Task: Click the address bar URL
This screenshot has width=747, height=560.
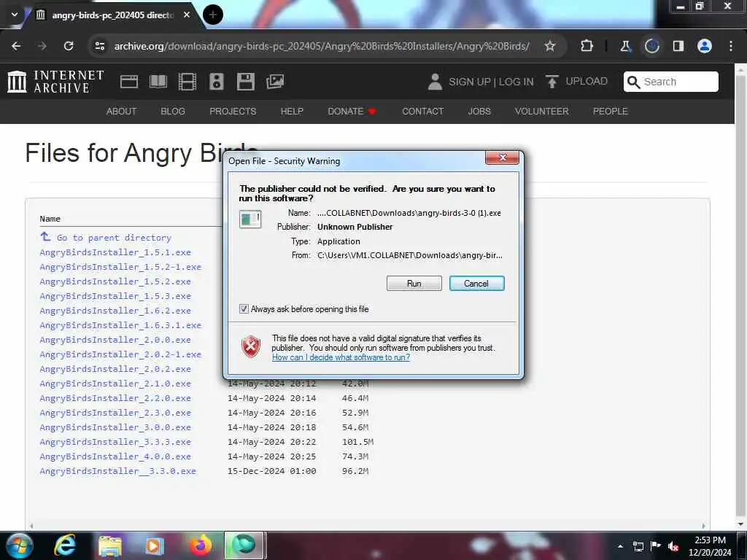Action: click(322, 46)
